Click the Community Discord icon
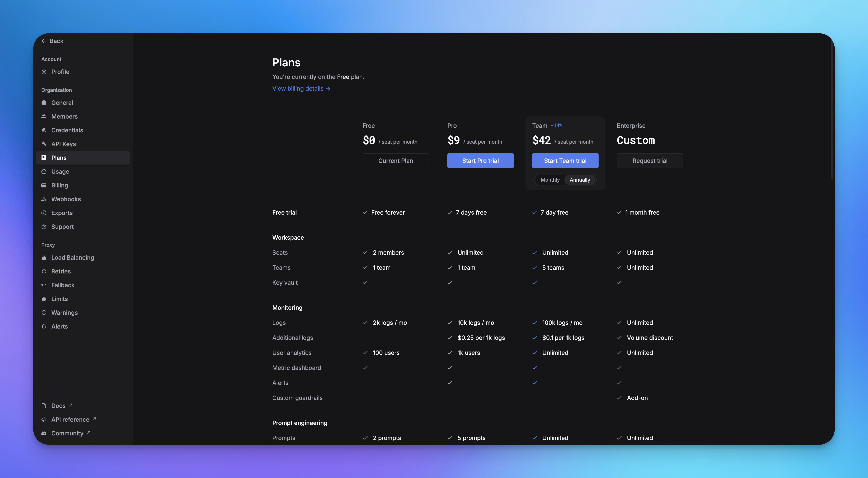The height and width of the screenshot is (478, 868). [44, 434]
